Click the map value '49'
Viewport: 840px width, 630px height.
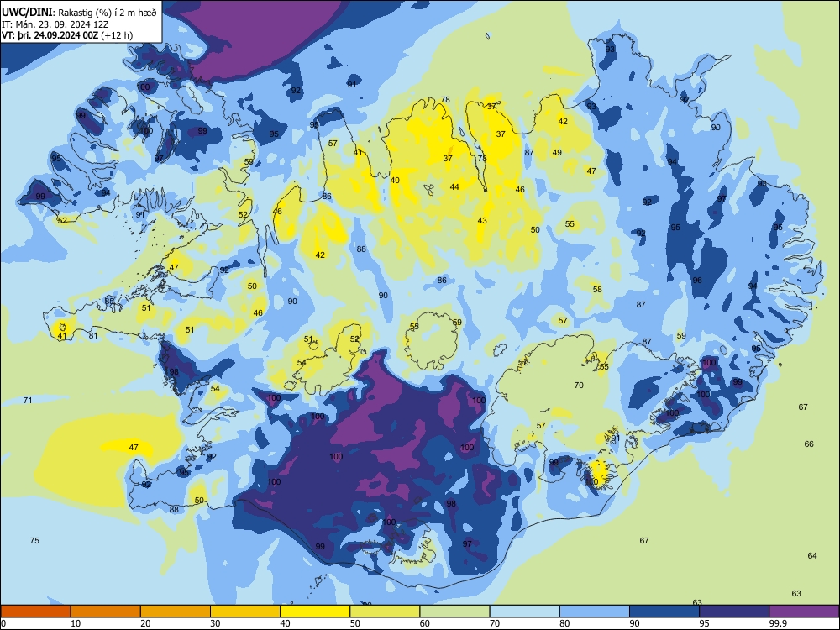[557, 153]
